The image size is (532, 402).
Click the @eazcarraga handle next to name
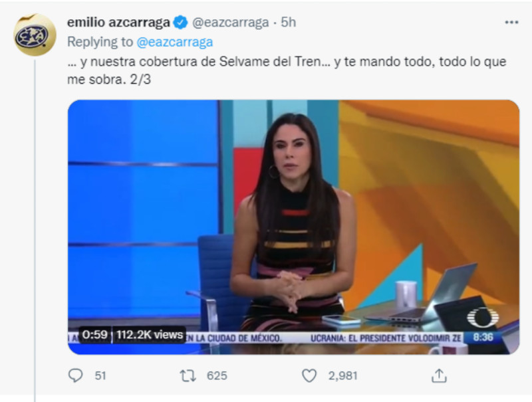tap(230, 23)
